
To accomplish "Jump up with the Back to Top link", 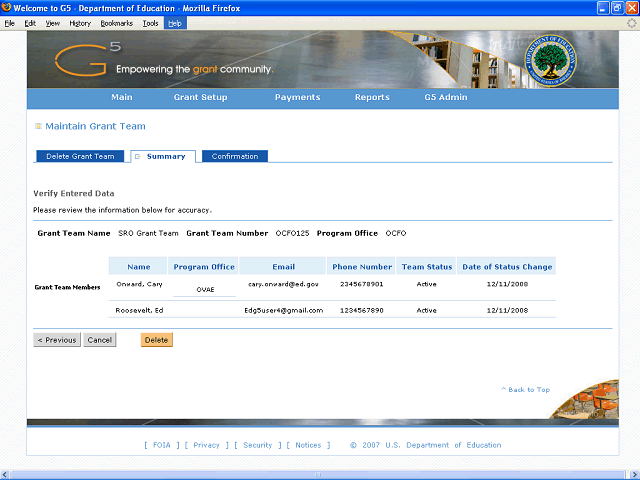I will (525, 389).
